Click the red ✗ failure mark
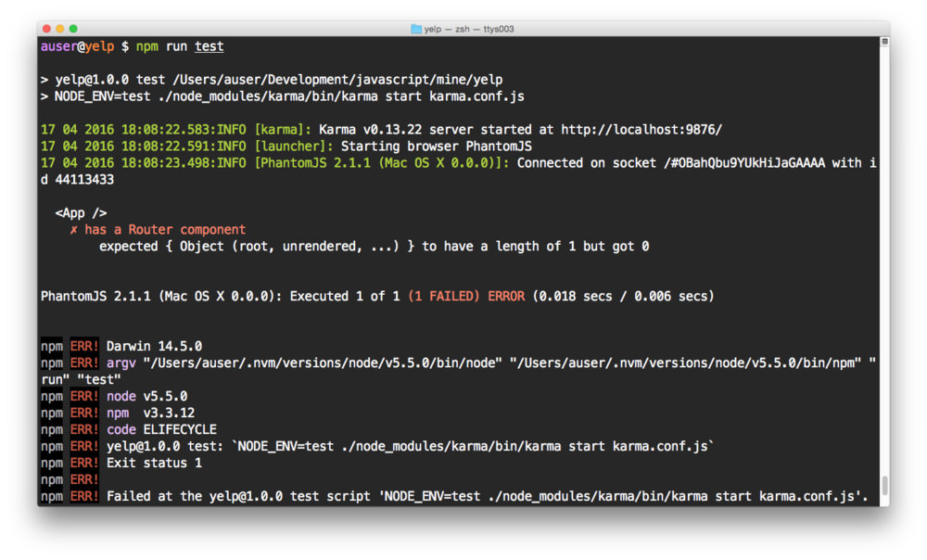Viewport: 927px width, 560px height. 74,230
